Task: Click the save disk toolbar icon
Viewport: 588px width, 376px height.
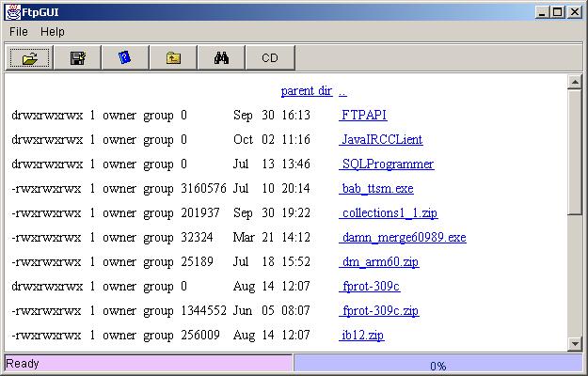Action: point(78,58)
